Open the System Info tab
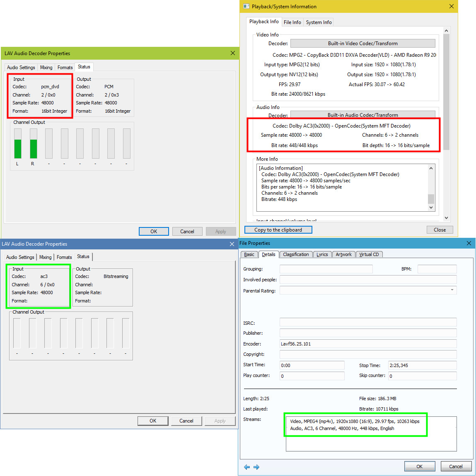Screen dimensions: 476x476 (319, 22)
